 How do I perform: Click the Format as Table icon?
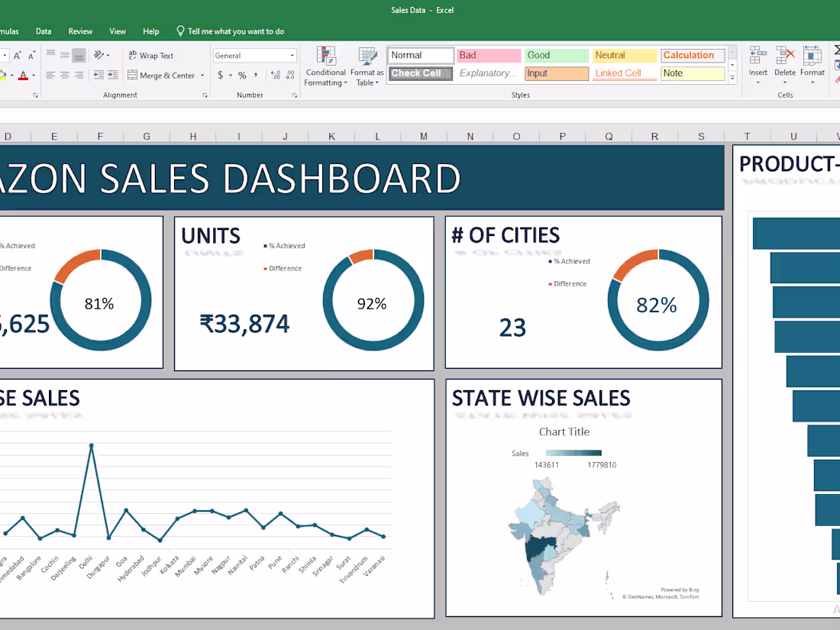pyautogui.click(x=367, y=65)
